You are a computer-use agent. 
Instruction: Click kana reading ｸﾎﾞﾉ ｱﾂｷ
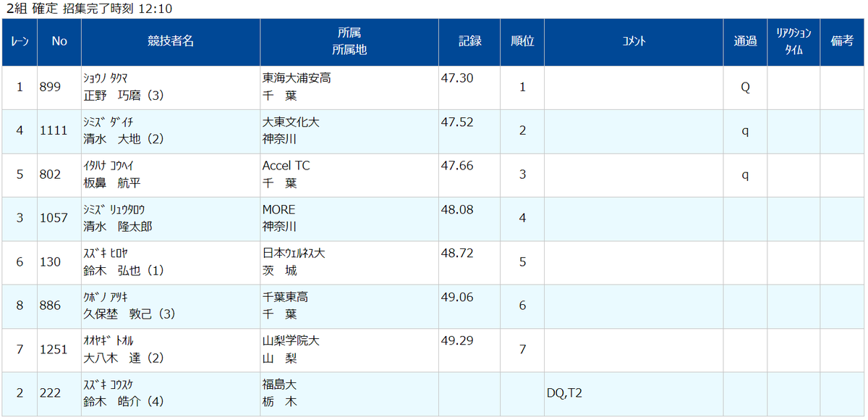pos(106,297)
